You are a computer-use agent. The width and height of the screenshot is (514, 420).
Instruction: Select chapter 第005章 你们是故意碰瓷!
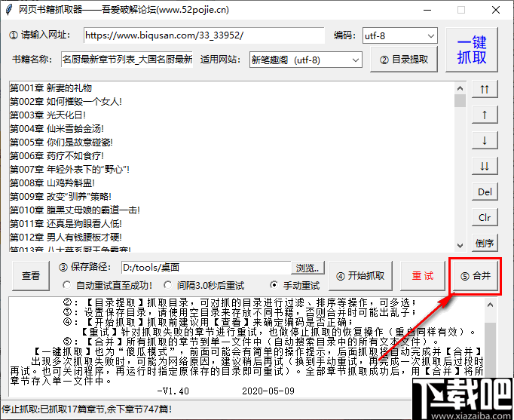click(61, 143)
